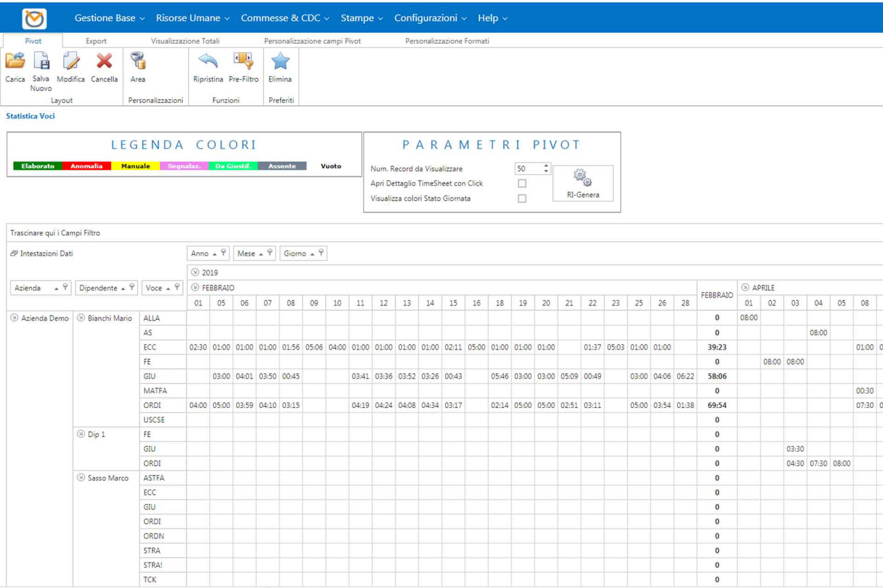This screenshot has height=588, width=883.
Task: Collapse the 2019 year group
Action: (195, 273)
